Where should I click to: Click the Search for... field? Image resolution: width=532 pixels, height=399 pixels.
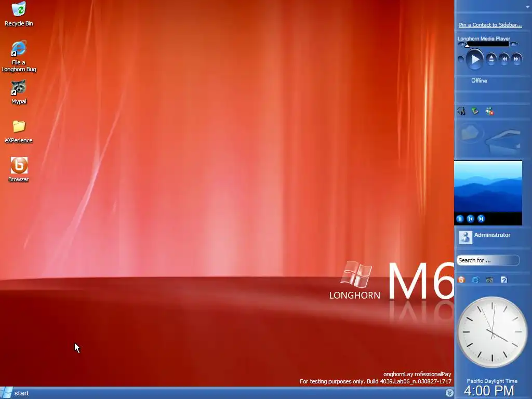(x=487, y=260)
